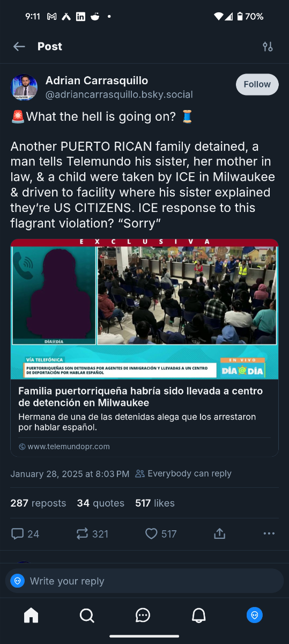Open Adrian Carrasquillo's profile avatar
The width and height of the screenshot is (289, 644).
[24, 87]
